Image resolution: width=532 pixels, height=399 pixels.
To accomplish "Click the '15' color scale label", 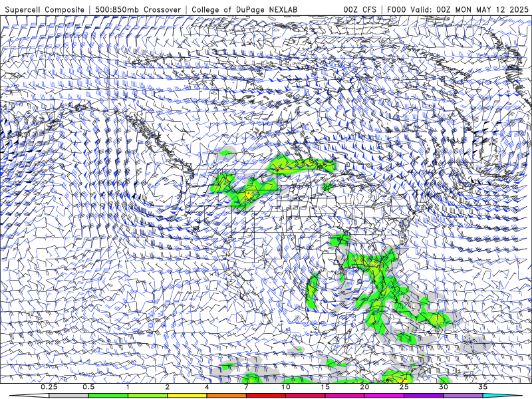I will coord(325,387).
